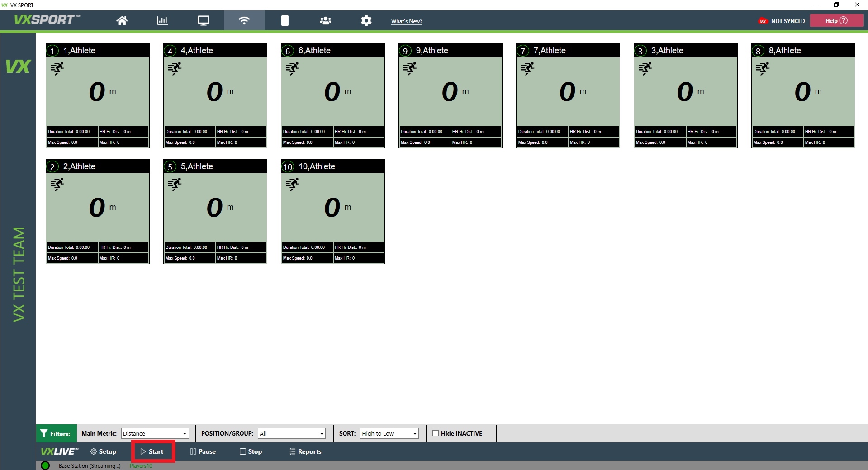Click the 2,Athlete card title
868x470 pixels.
(x=79, y=166)
